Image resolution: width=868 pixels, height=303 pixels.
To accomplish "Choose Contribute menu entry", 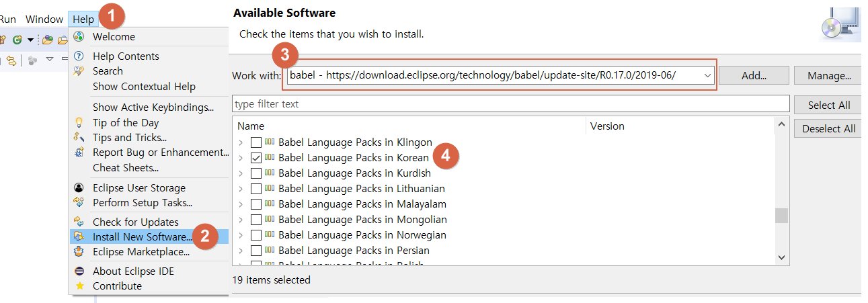I will [x=117, y=286].
